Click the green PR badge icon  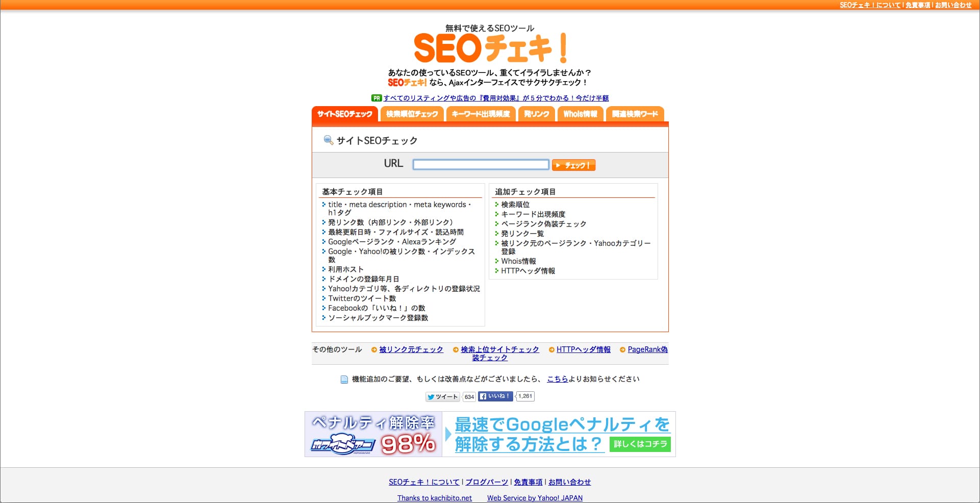click(376, 98)
